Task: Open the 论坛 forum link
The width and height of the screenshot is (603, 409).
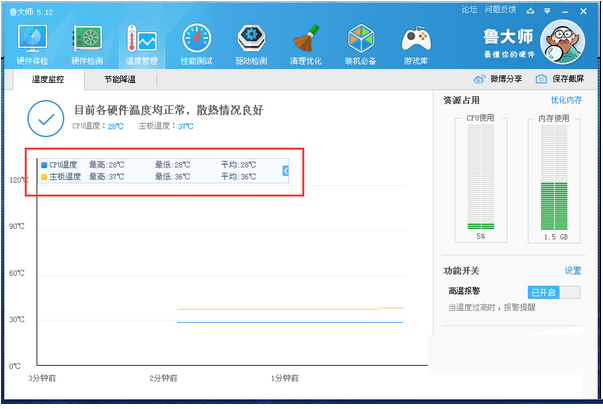Action: coord(469,10)
